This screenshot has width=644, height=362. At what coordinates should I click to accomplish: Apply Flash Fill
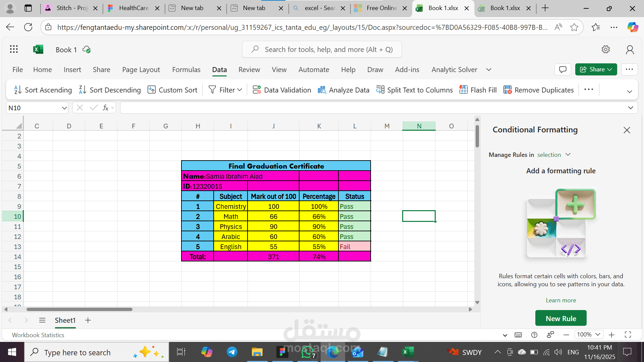coord(478,90)
